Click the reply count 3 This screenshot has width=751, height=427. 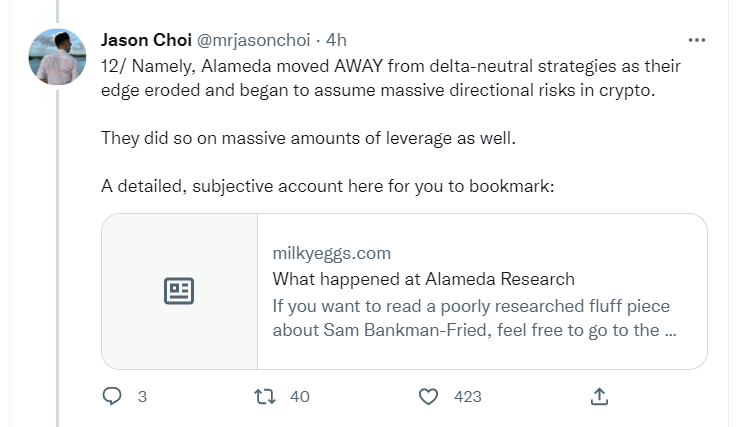point(142,397)
